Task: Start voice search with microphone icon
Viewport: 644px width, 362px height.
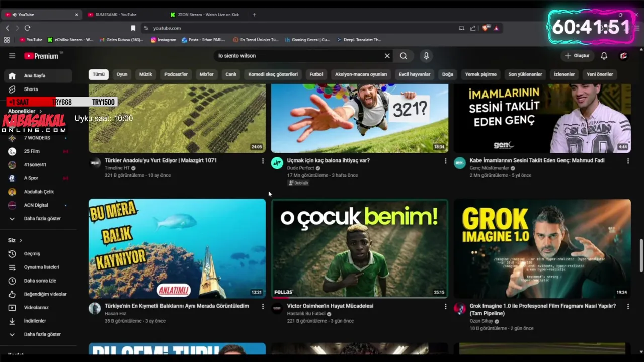Action: pyautogui.click(x=426, y=56)
